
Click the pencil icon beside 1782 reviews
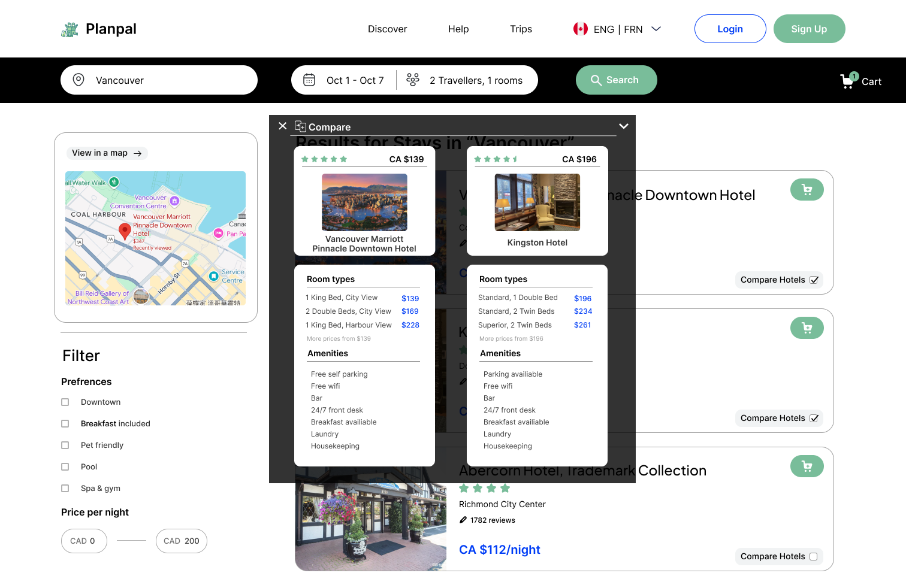pos(464,519)
